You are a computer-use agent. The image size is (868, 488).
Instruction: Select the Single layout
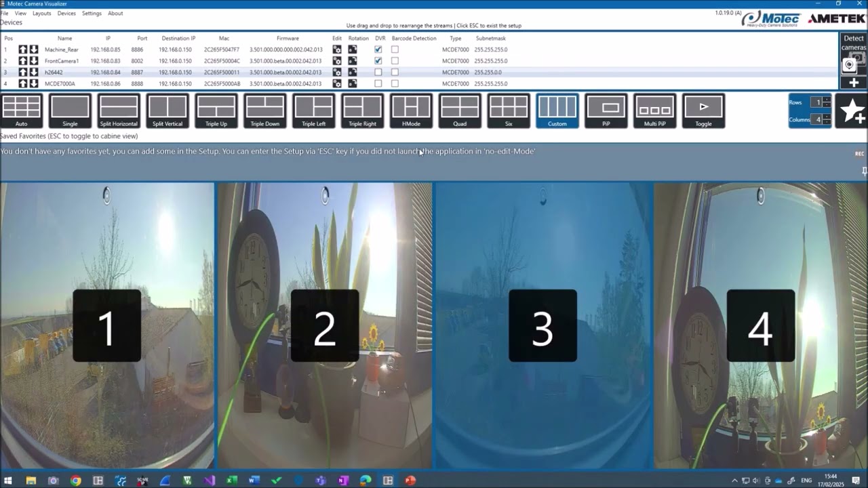pos(70,111)
